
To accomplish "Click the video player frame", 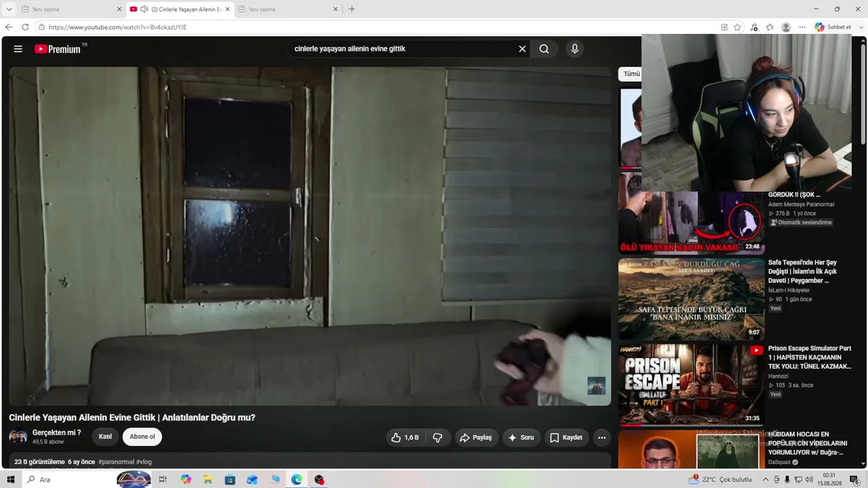I will pos(310,236).
